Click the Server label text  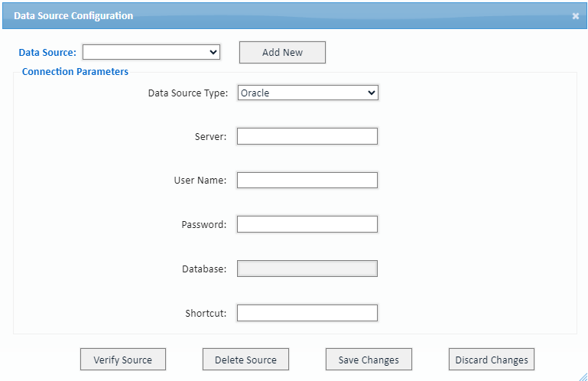point(211,137)
